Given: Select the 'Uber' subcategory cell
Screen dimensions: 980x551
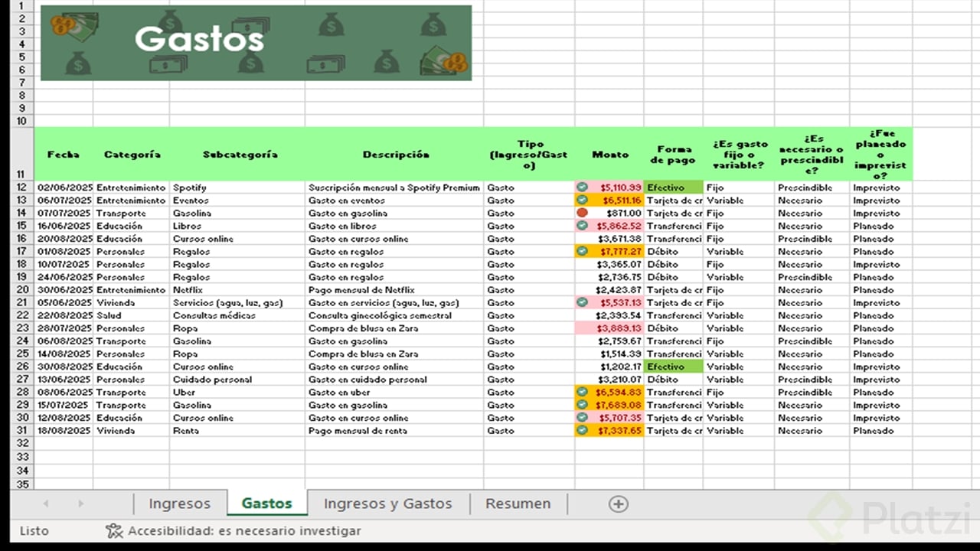Looking at the screenshot, I should click(237, 392).
